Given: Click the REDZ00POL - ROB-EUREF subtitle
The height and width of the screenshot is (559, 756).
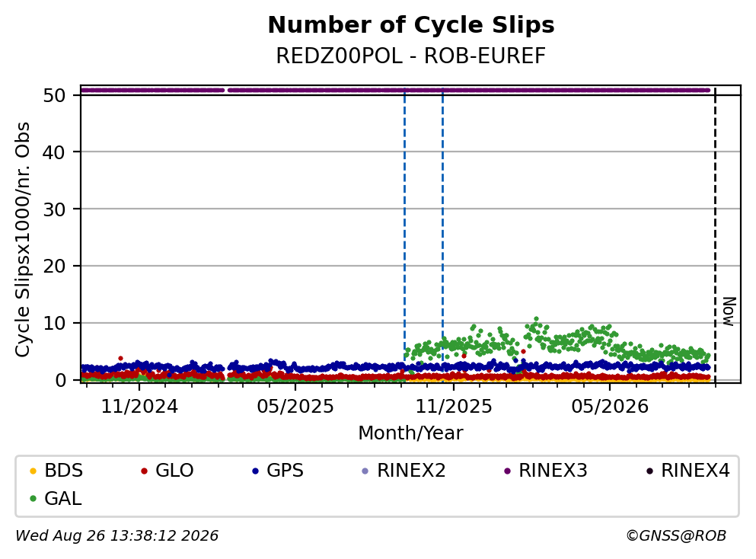Looking at the screenshot, I should 411,56.
